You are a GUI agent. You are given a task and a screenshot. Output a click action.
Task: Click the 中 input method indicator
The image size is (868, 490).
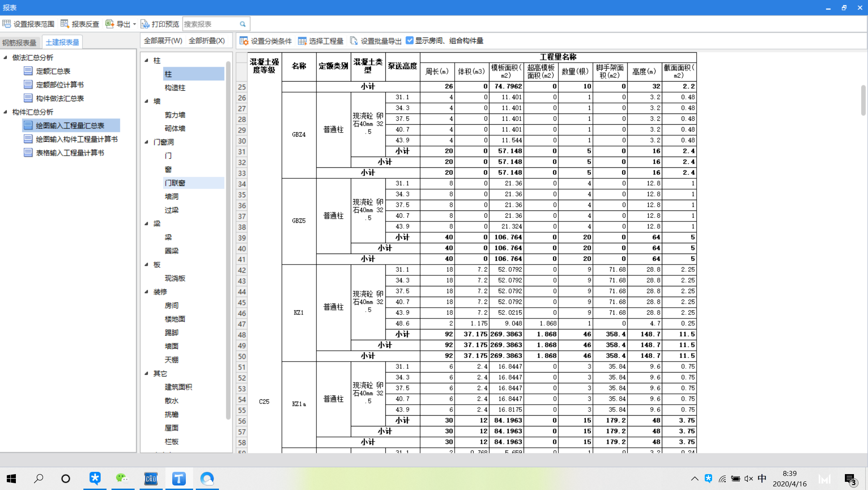[762, 478]
